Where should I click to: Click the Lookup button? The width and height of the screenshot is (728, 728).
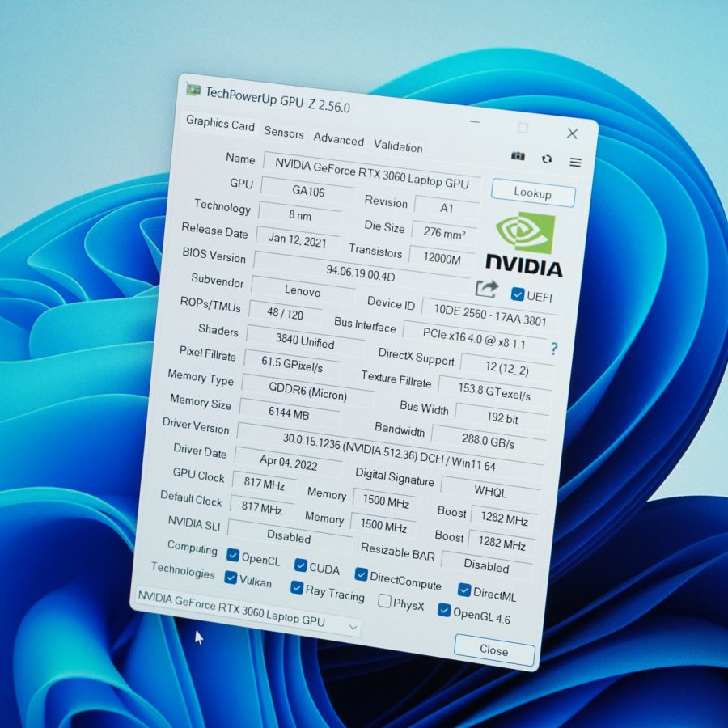click(533, 193)
